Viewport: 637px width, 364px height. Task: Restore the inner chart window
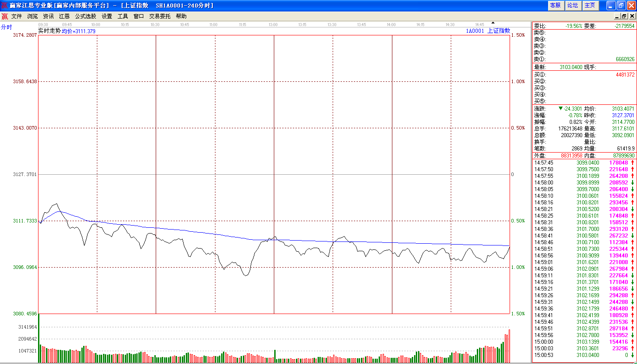(624, 16)
